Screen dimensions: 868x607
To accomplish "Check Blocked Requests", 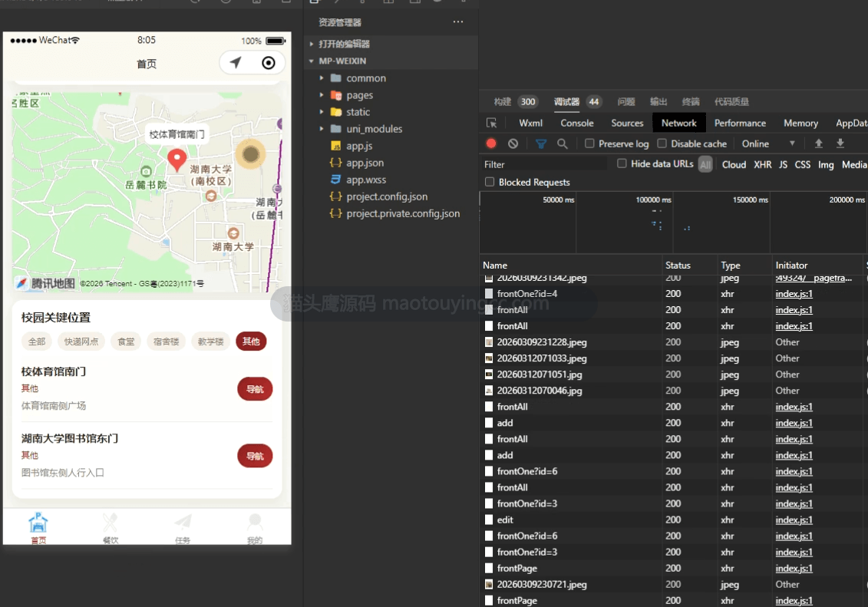I will (490, 182).
